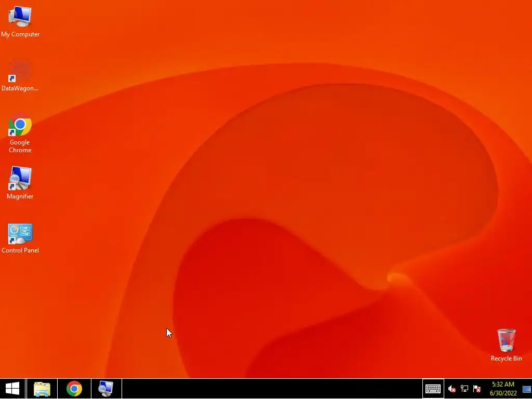Launch Chrome from the taskbar

pos(74,389)
